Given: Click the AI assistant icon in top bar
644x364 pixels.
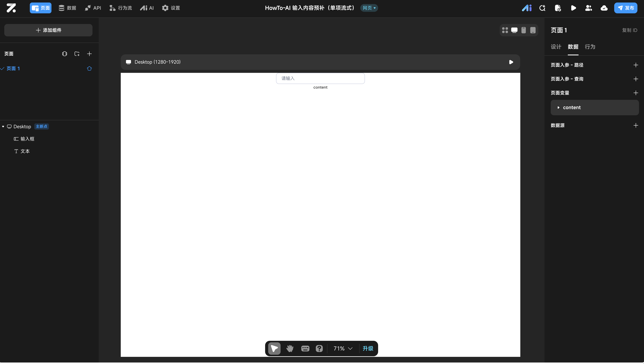Looking at the screenshot, I should [x=527, y=8].
